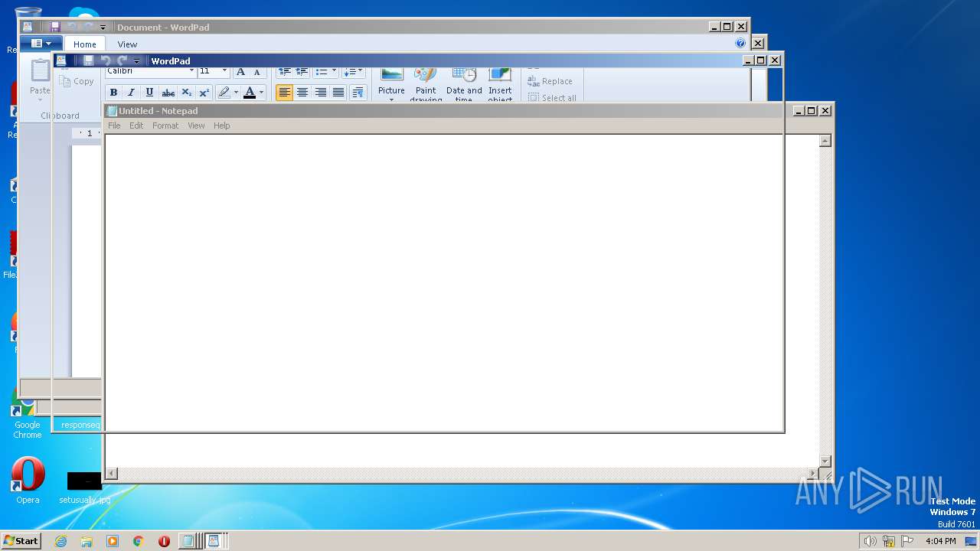Screen dimensions: 980x551
Task: Open Chrome from the taskbar
Action: pyautogui.click(x=138, y=541)
